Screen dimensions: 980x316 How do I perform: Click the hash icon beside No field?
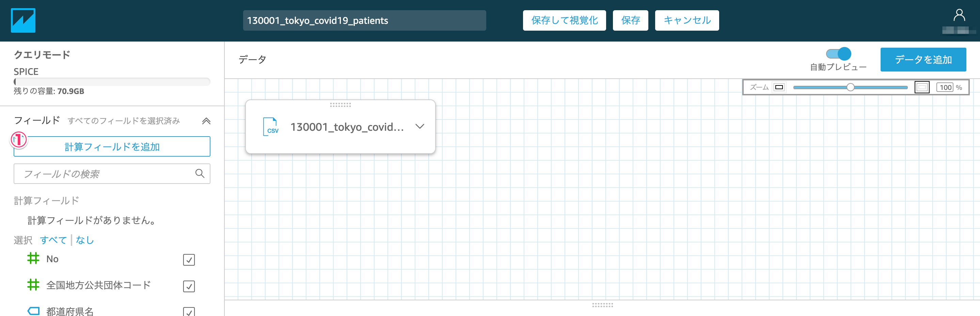[x=33, y=259]
